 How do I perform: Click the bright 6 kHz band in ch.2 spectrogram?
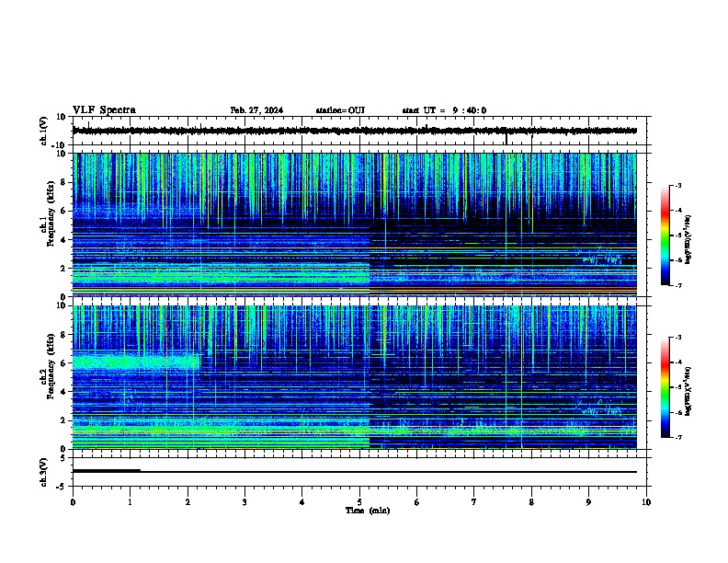pos(136,362)
